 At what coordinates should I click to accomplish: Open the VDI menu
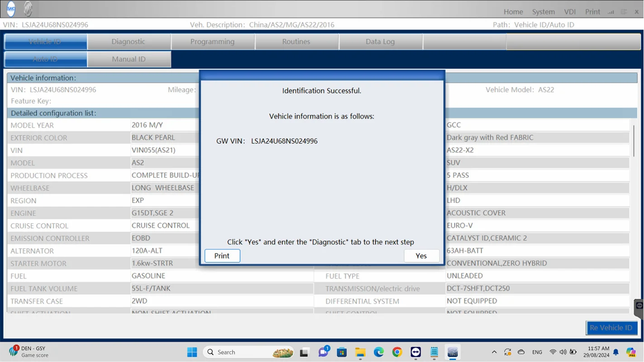pos(570,12)
